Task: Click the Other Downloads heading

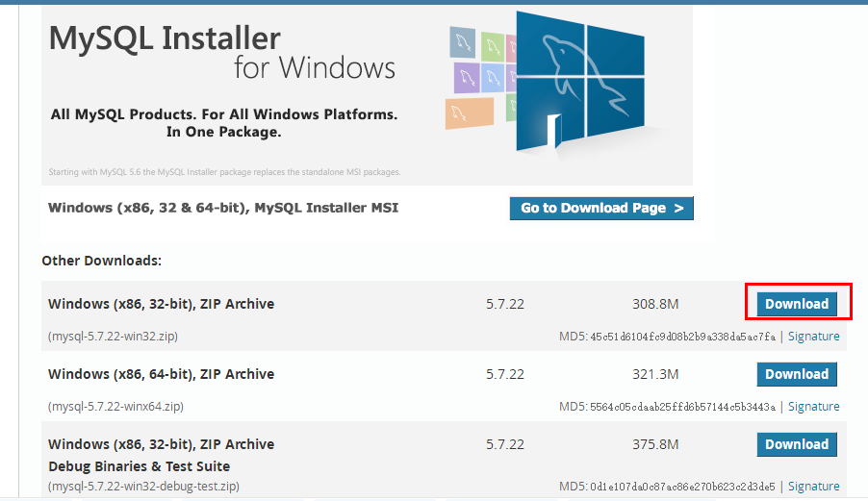Action: 101,261
